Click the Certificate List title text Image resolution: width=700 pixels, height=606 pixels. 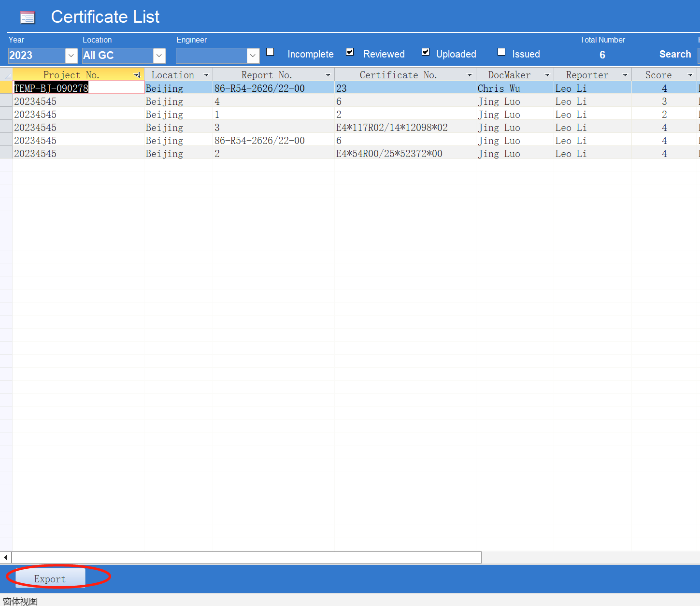[105, 17]
